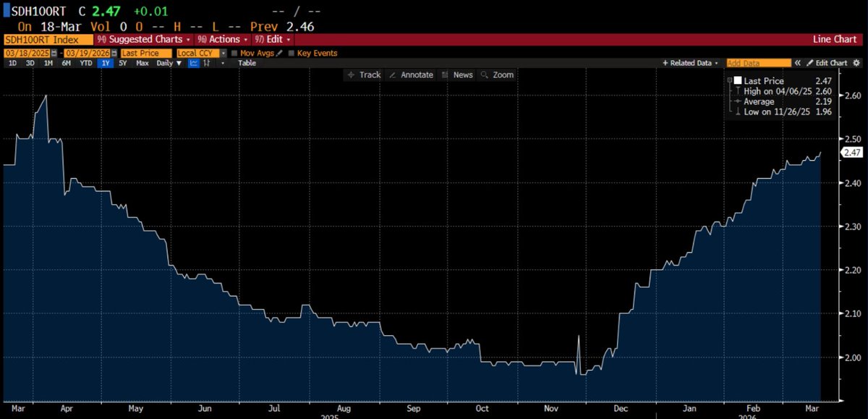Show News on the chart
The height and width of the screenshot is (419, 868).
(456, 75)
